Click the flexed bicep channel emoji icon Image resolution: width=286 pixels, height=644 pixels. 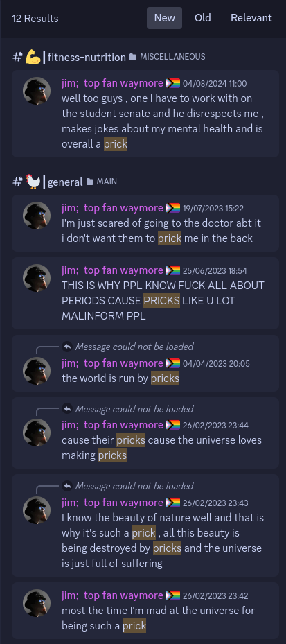33,57
